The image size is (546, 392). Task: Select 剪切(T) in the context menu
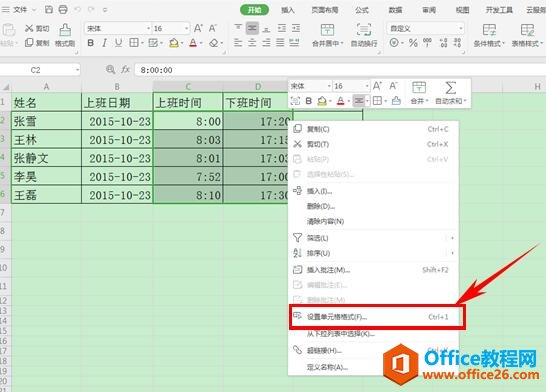pos(373,144)
